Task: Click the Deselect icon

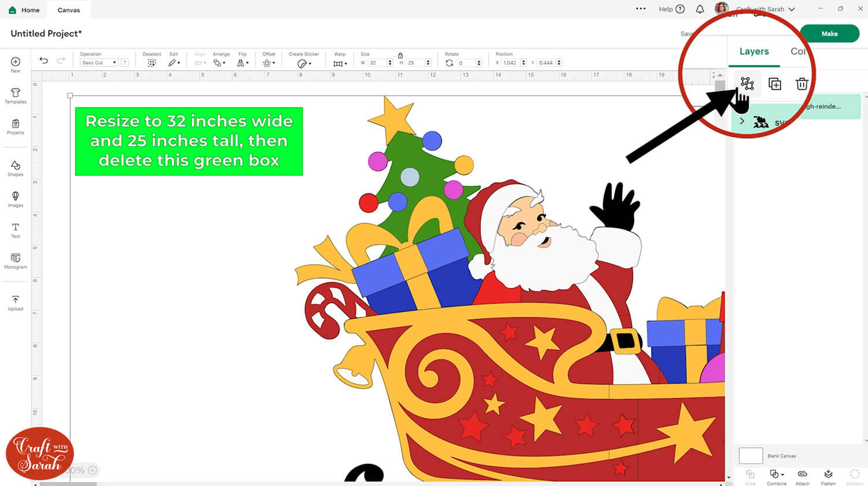Action: click(x=152, y=63)
